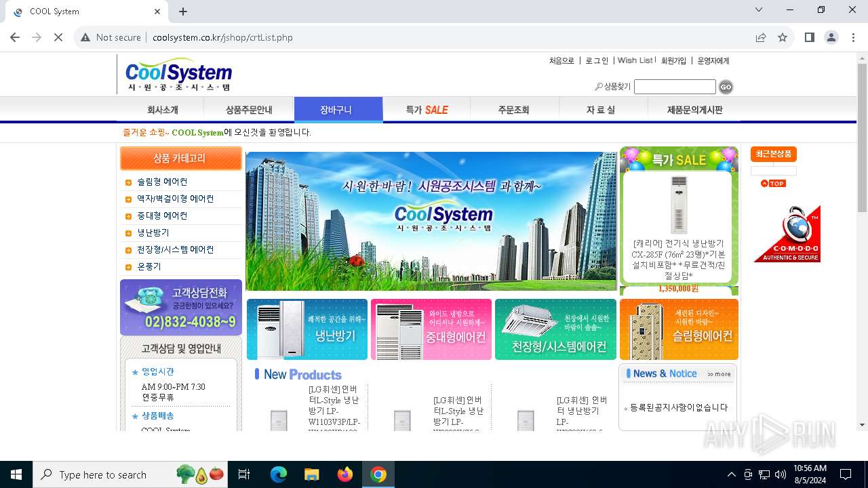This screenshot has width=868, height=488.
Task: Launch Firefox from taskbar
Action: [345, 474]
